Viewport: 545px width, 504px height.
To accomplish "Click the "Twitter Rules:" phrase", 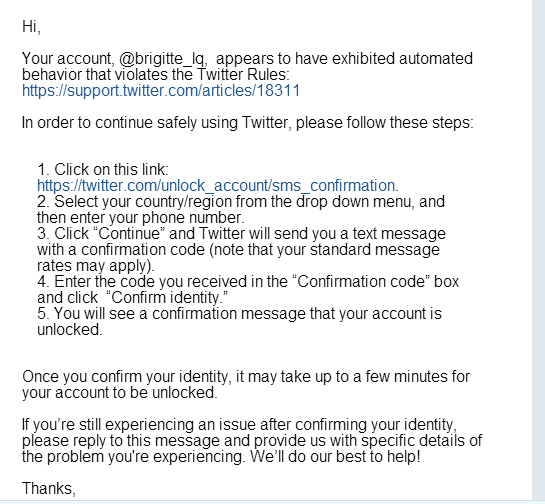I will (243, 74).
